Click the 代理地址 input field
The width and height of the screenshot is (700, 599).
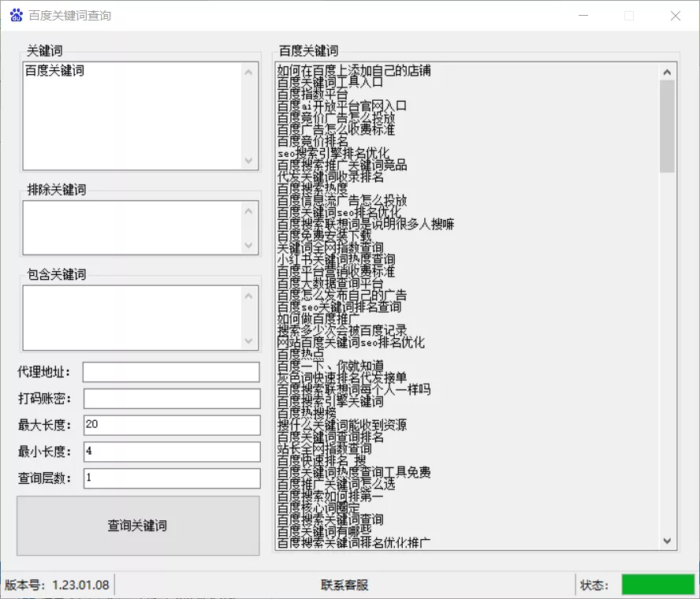tap(171, 372)
